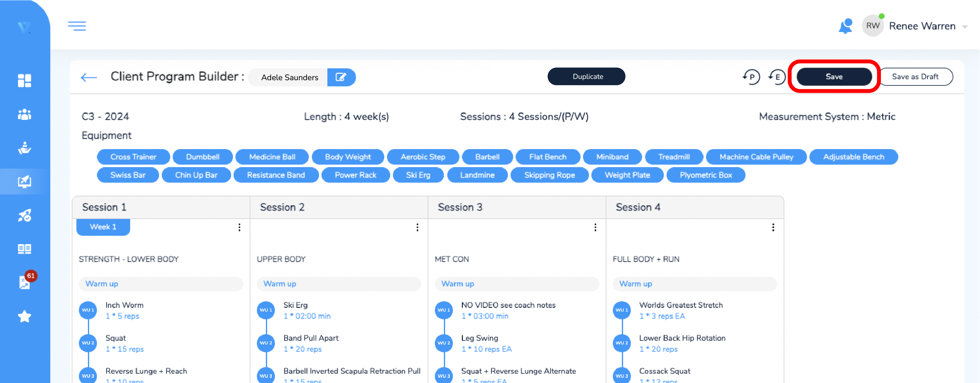Select the program builder icon in sidebar
The width and height of the screenshot is (980, 383).
coord(24,181)
